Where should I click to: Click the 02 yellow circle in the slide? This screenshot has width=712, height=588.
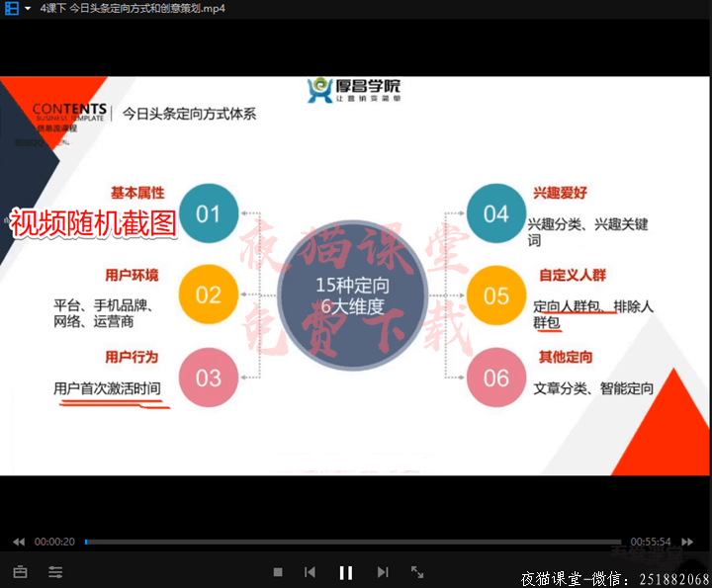209,294
